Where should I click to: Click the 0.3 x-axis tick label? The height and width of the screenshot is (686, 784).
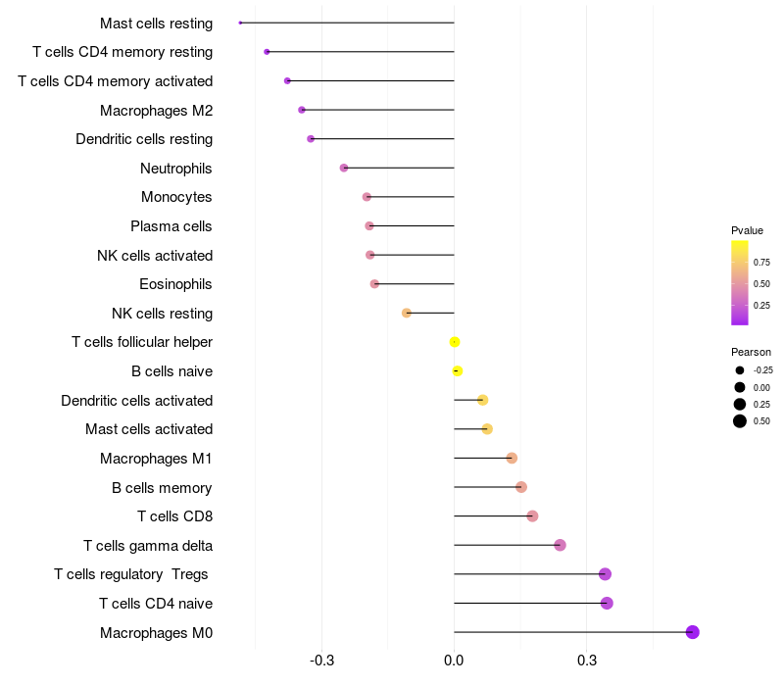pyautogui.click(x=586, y=661)
